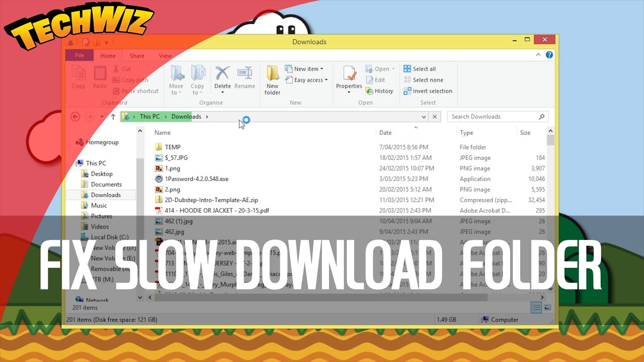
Task: Open Documents in the navigation pane
Action: [101, 184]
